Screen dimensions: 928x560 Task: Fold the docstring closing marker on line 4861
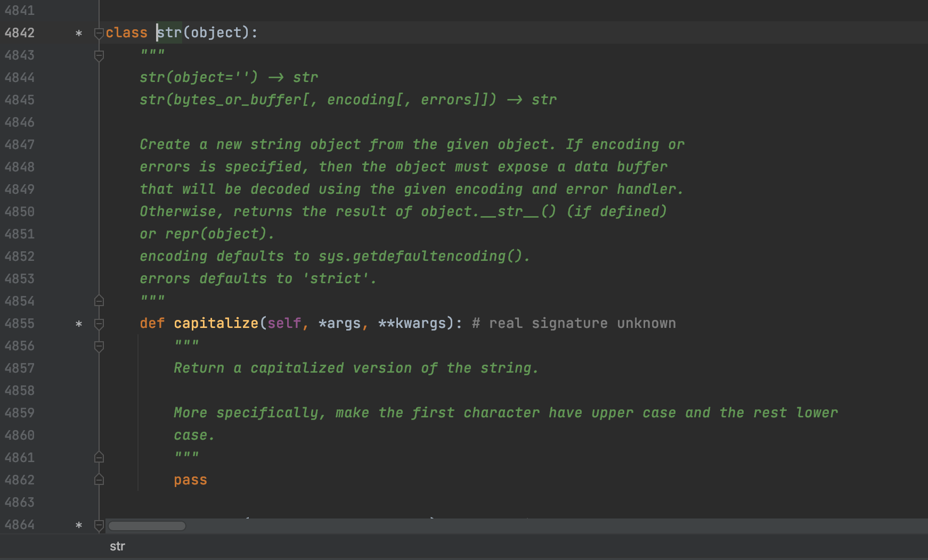[x=99, y=457]
